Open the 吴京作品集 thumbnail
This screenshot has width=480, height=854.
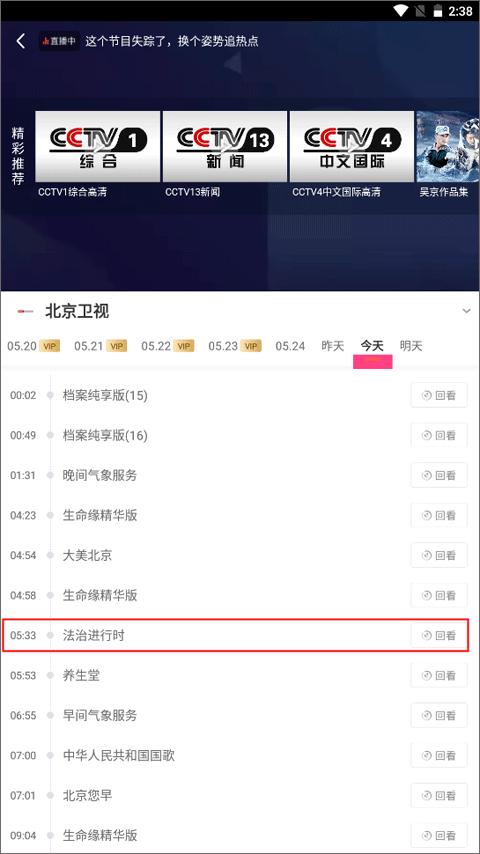click(448, 147)
